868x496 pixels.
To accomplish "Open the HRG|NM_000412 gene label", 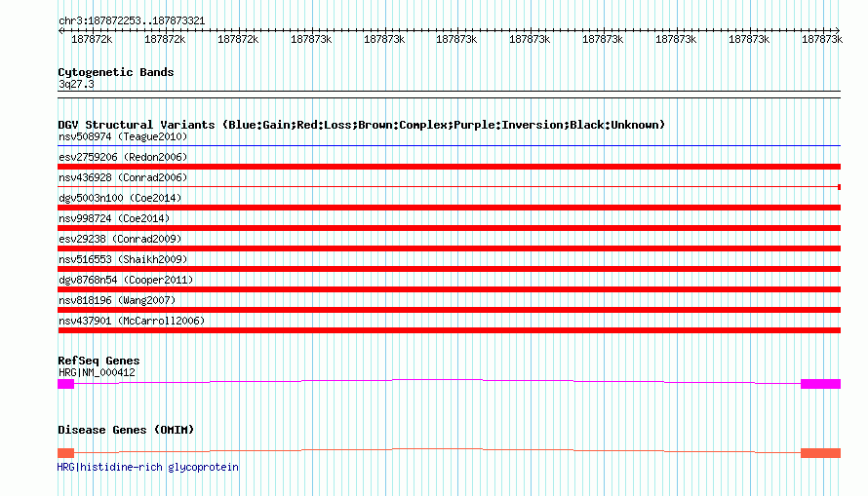I will tap(97, 372).
